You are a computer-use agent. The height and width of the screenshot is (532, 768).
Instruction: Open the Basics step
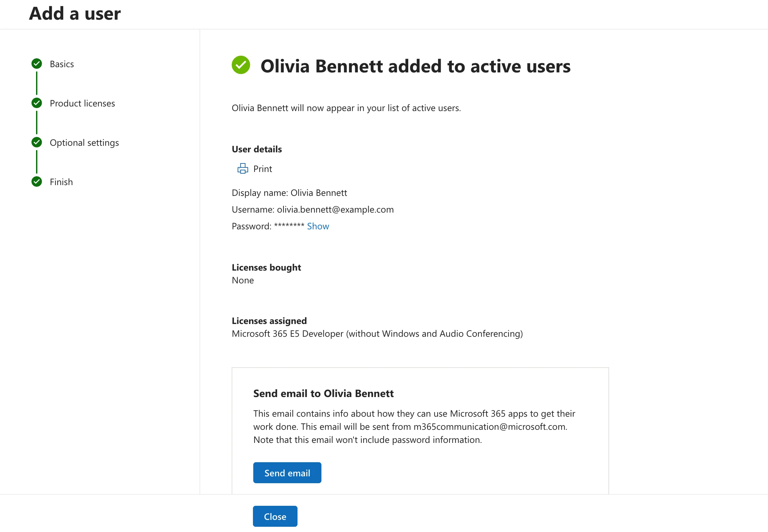[62, 64]
